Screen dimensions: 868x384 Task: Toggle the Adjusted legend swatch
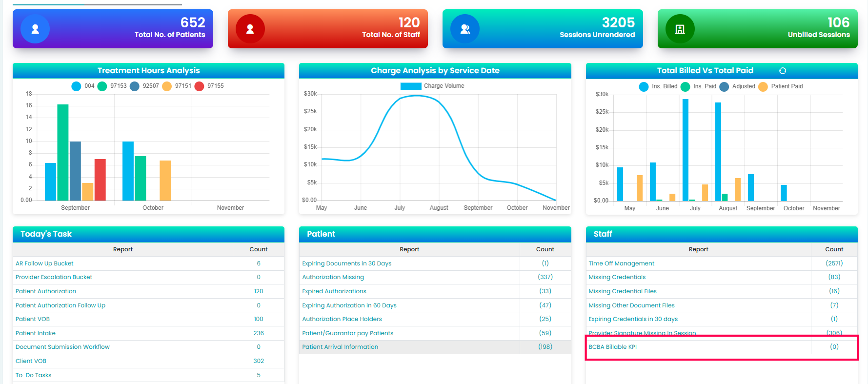click(724, 87)
